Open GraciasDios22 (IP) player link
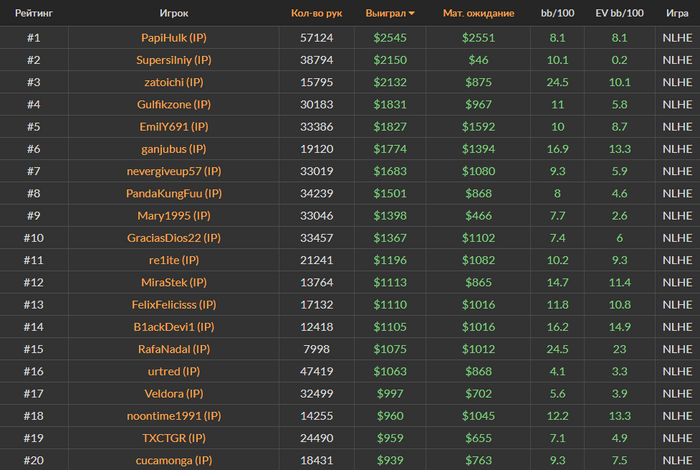This screenshot has width=700, height=470. (x=174, y=238)
